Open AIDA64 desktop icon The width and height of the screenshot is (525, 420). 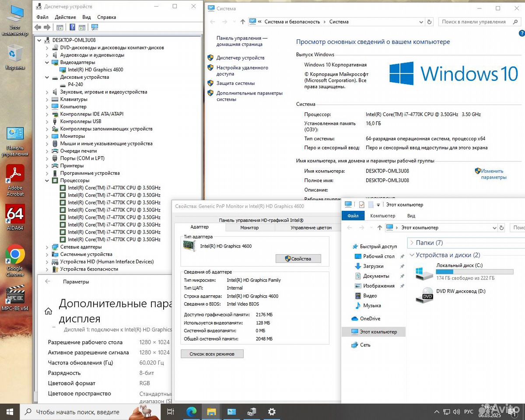coord(15,217)
